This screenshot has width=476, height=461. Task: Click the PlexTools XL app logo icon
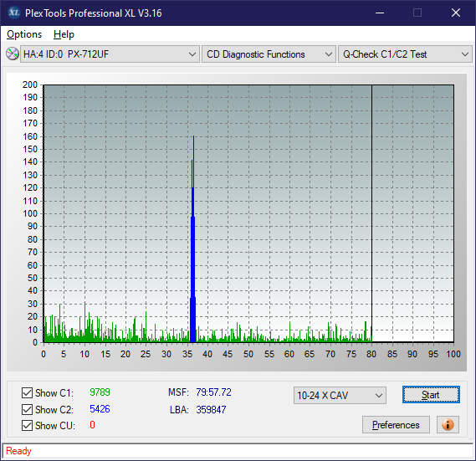13,13
